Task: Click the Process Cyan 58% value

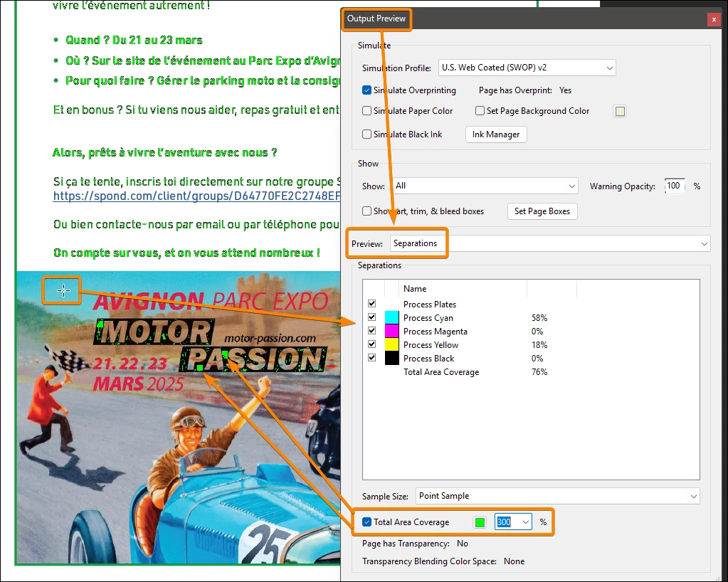Action: (x=539, y=318)
